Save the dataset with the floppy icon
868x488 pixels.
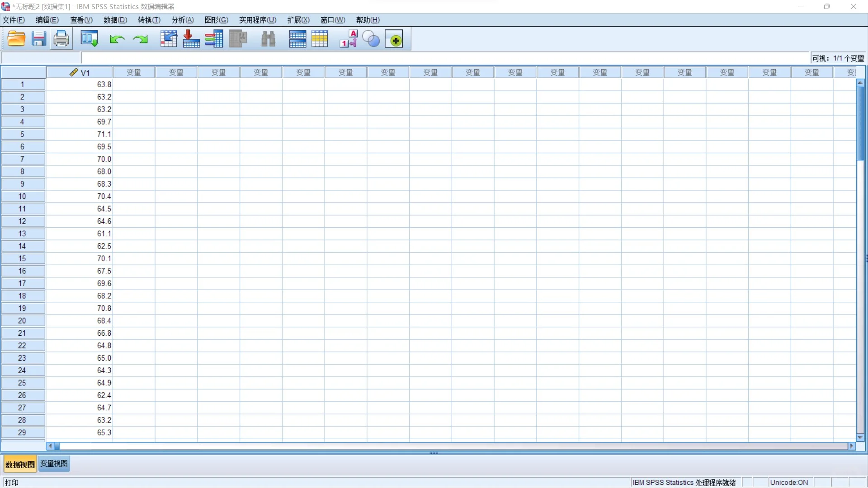[39, 39]
